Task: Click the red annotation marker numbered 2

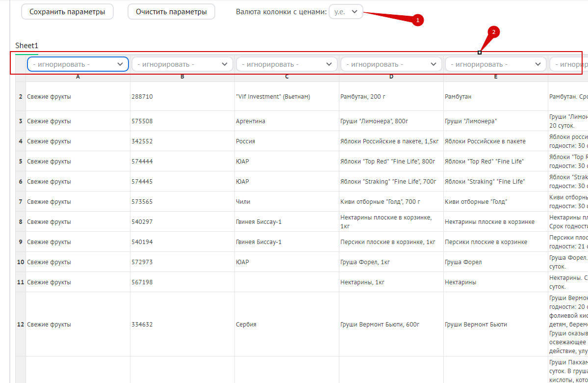Action: 493,32
